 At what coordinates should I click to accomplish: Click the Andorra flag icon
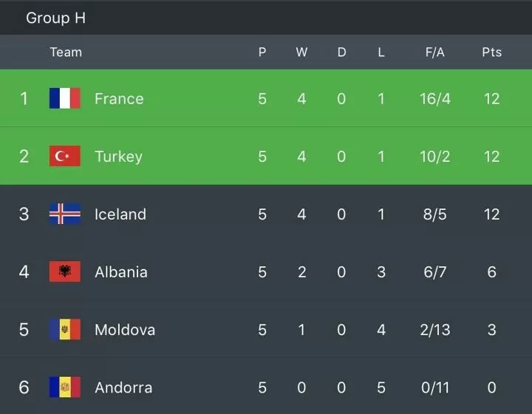click(65, 387)
